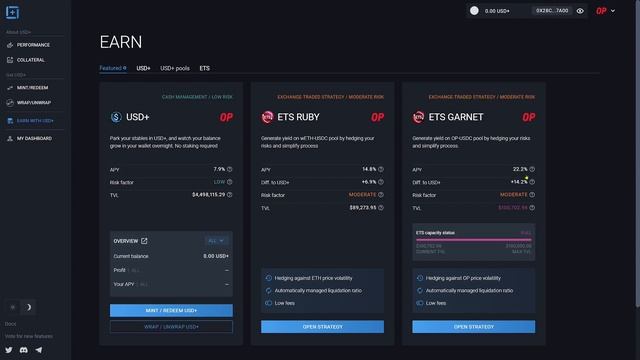Click ETS Ruby Diff. to USD+ info icon
640x360 pixels.
tap(381, 182)
